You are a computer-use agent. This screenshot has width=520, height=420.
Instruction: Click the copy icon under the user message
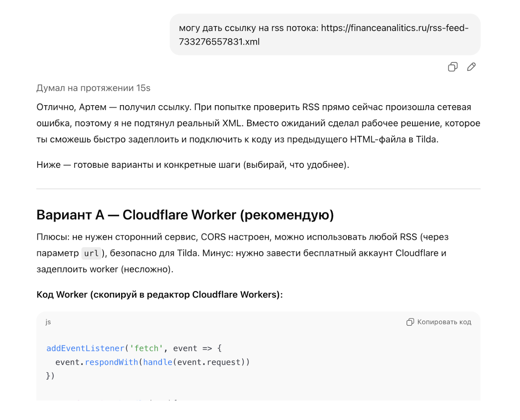(x=453, y=67)
